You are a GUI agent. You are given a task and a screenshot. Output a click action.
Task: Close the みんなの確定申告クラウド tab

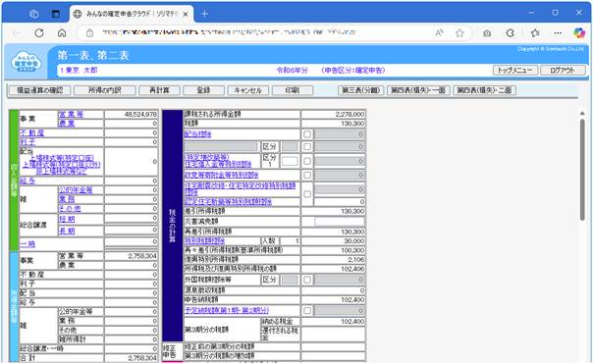pos(186,14)
